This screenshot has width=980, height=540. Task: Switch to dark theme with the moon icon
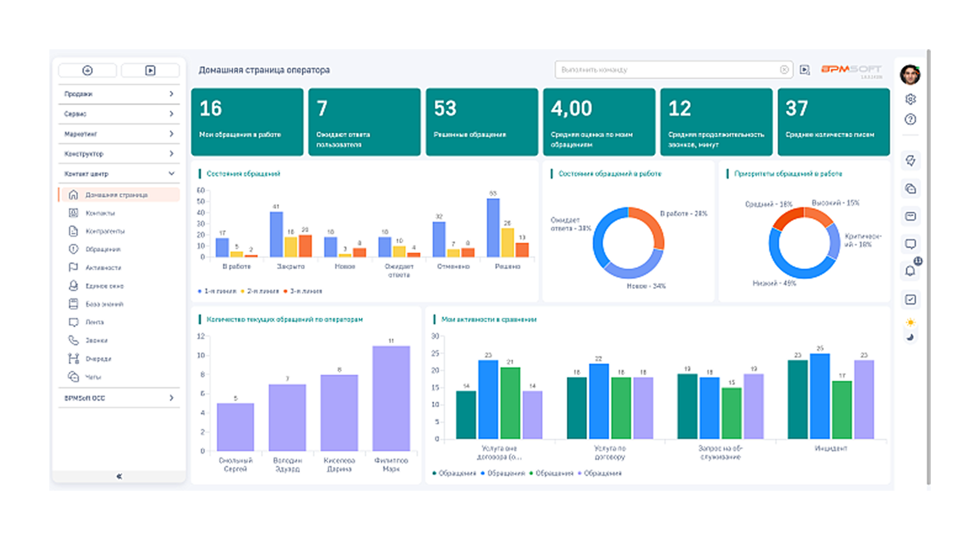tap(910, 337)
